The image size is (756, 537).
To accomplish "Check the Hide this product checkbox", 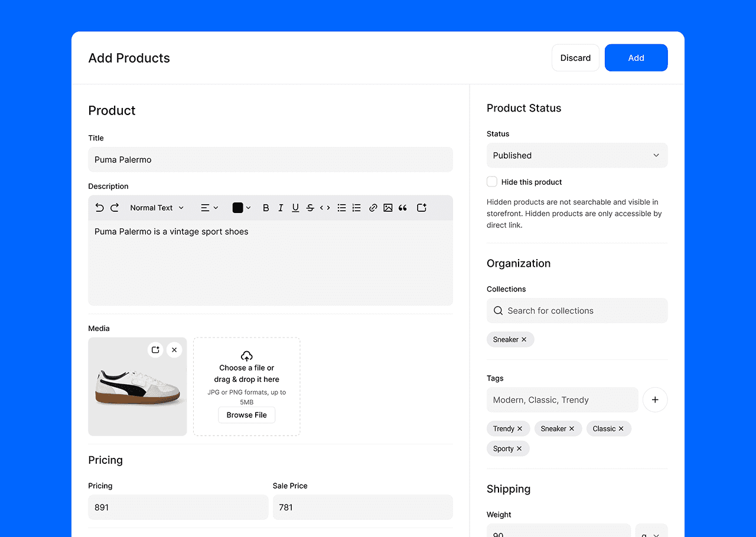I will (492, 182).
